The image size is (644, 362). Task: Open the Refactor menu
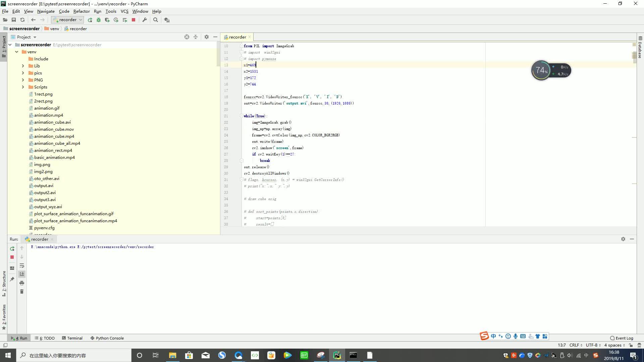click(x=82, y=11)
